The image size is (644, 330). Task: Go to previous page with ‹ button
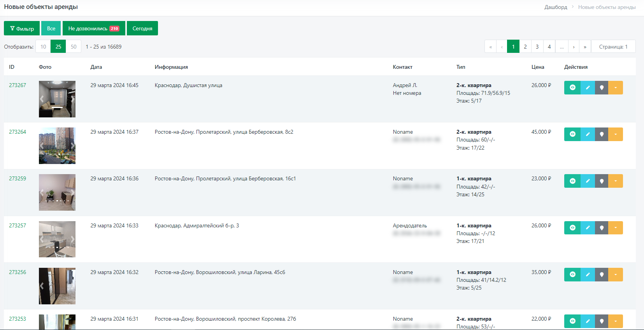click(502, 47)
